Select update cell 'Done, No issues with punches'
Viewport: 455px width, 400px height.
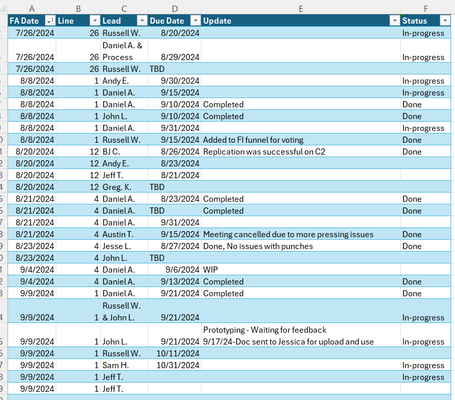point(301,246)
